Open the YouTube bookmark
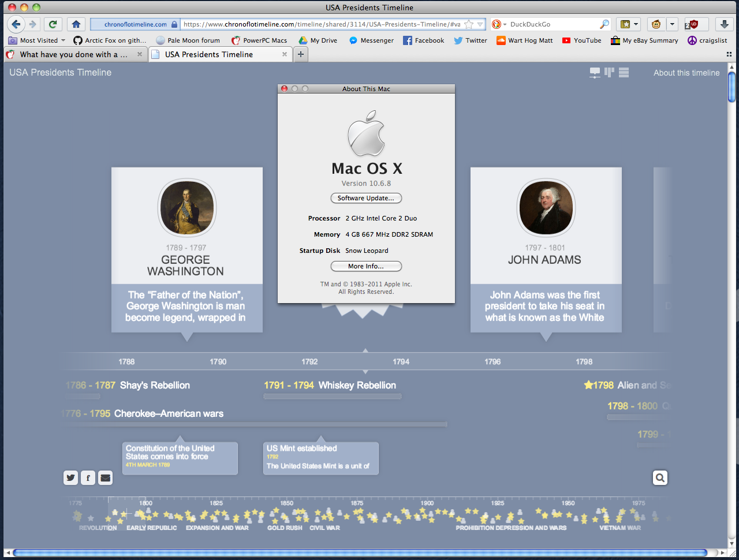This screenshot has height=560, width=739. point(582,40)
